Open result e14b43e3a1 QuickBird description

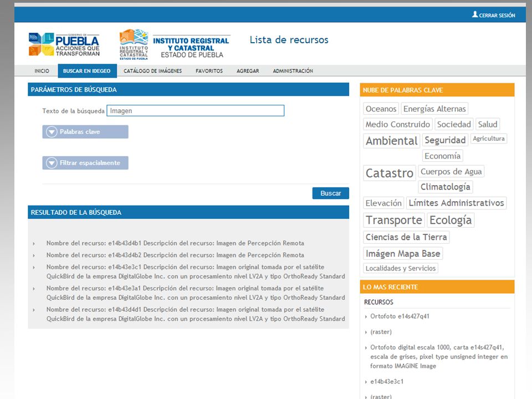196,293
